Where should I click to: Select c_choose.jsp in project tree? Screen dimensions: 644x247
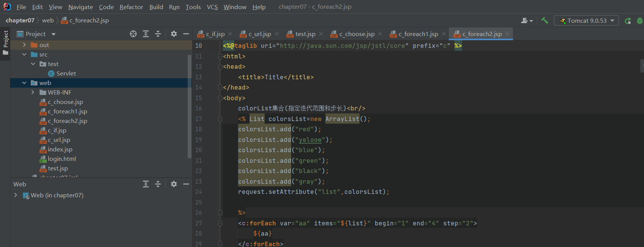pos(62,102)
